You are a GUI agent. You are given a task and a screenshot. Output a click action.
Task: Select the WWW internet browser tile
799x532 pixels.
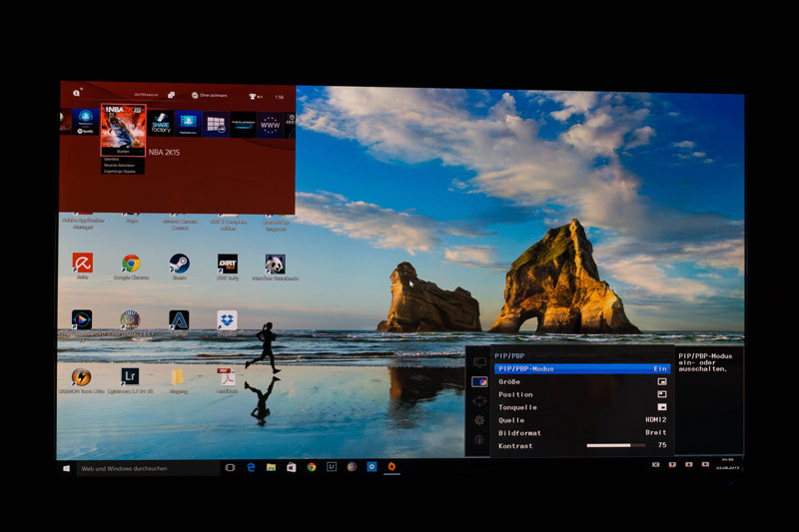tap(270, 125)
